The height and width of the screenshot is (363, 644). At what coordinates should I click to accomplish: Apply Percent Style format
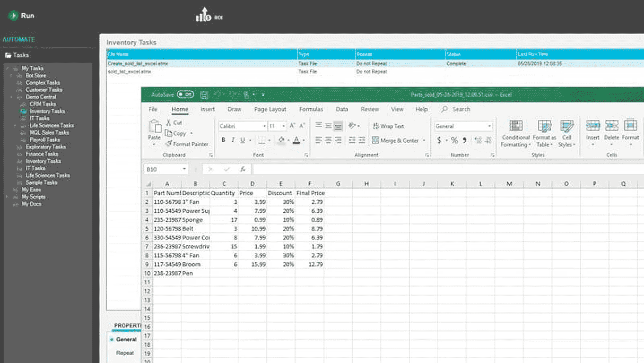pos(454,140)
